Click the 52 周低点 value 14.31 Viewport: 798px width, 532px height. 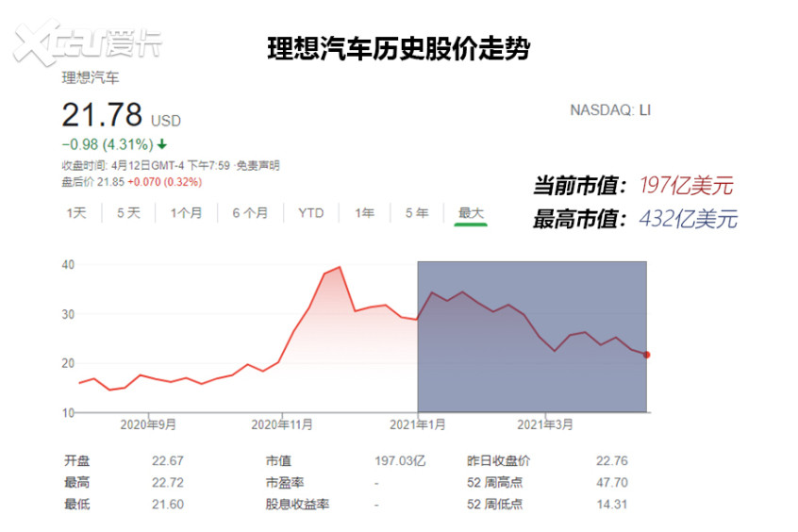[x=612, y=504]
